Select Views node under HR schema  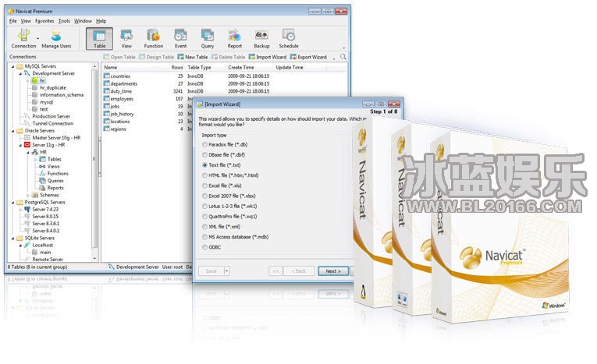coord(49,167)
